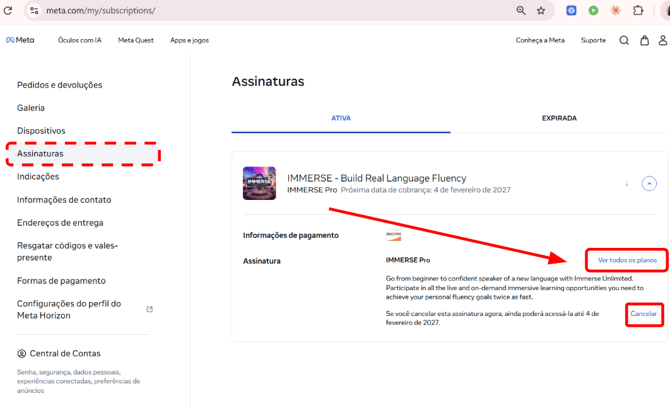The height and width of the screenshot is (408, 670).
Task: Click the Assinaturas page heading
Action: coord(268,81)
